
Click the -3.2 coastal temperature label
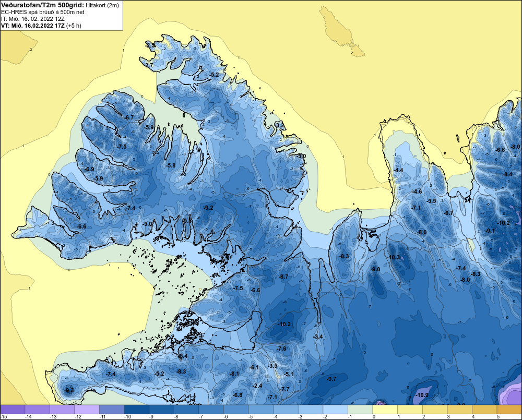tap(280, 125)
